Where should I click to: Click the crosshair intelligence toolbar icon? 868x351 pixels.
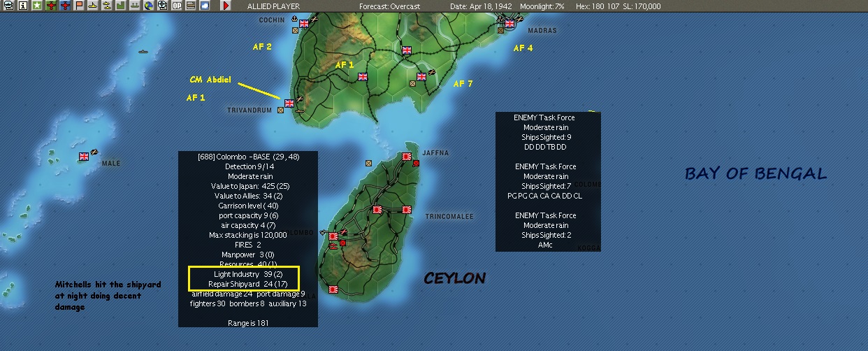click(162, 6)
